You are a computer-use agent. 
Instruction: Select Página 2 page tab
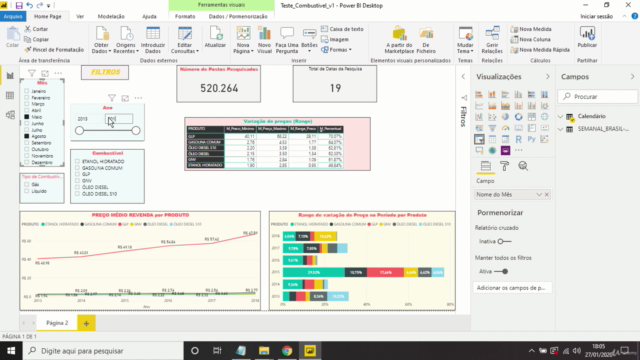[x=57, y=323]
